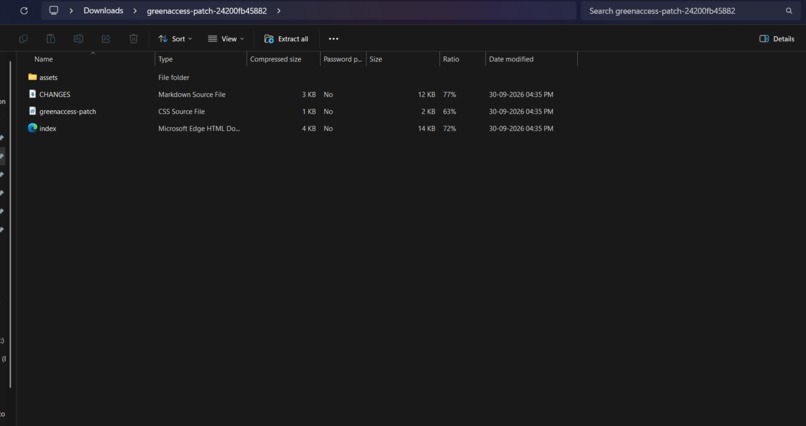Click CSS Source File type text
Viewport: 806px width, 426px height.
click(181, 112)
